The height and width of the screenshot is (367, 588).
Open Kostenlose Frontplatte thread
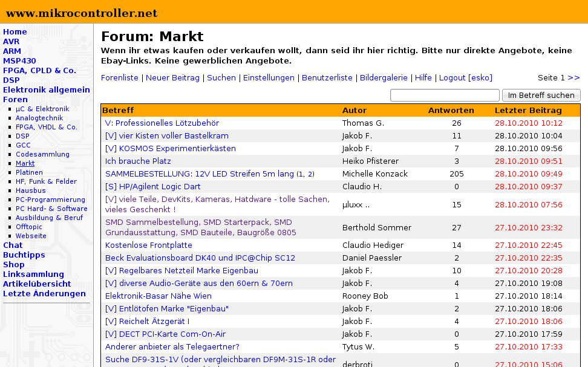tap(148, 245)
